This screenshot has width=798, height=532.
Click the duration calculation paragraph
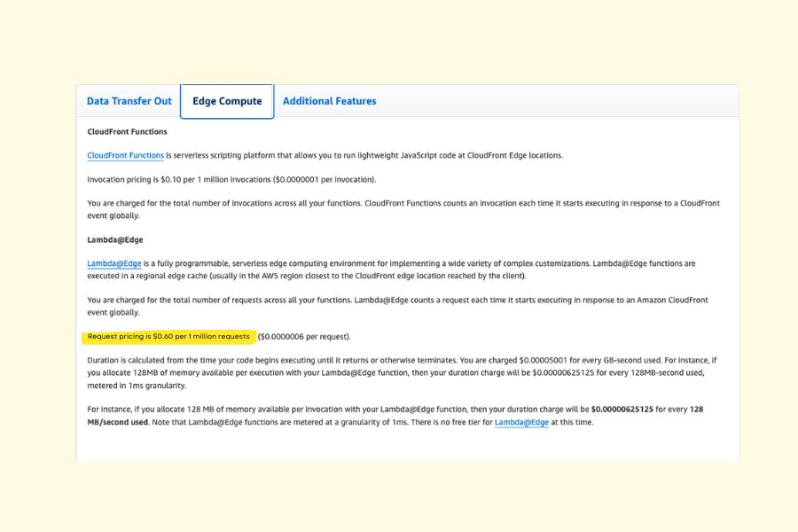click(x=399, y=372)
